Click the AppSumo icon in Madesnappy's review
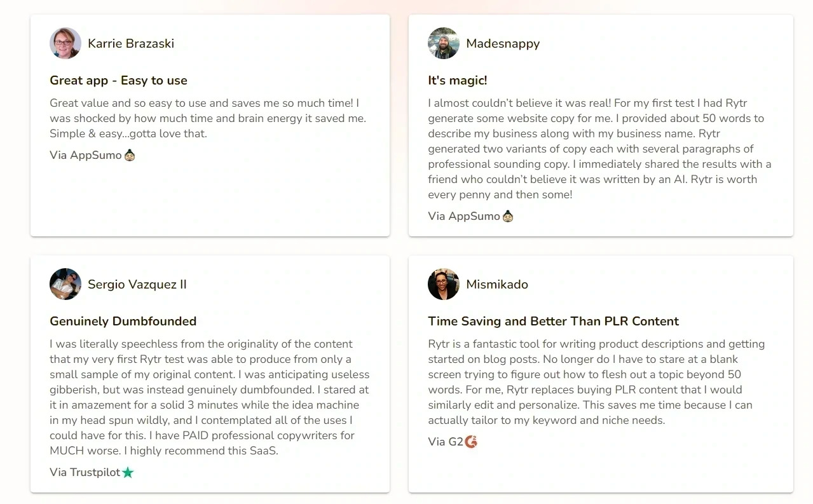Screen dimensions: 813x504 (x=508, y=216)
